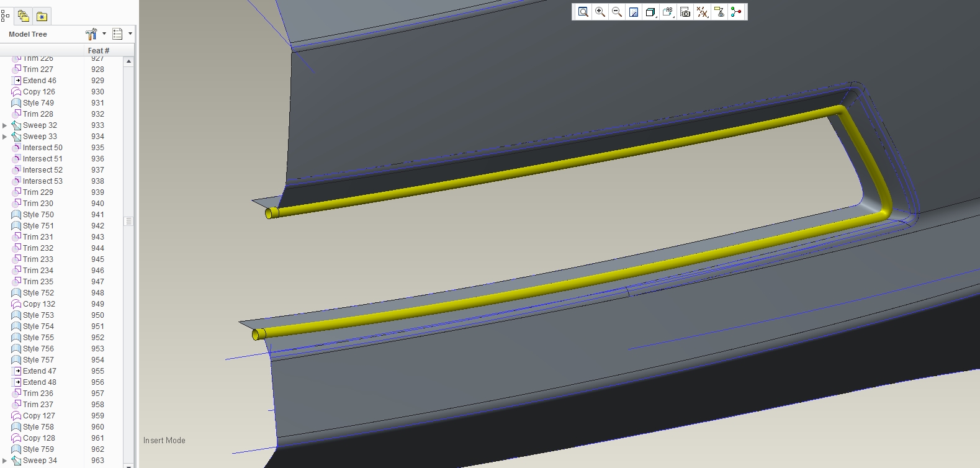
Task: Select the Copy 126 feature icon
Action: point(17,92)
